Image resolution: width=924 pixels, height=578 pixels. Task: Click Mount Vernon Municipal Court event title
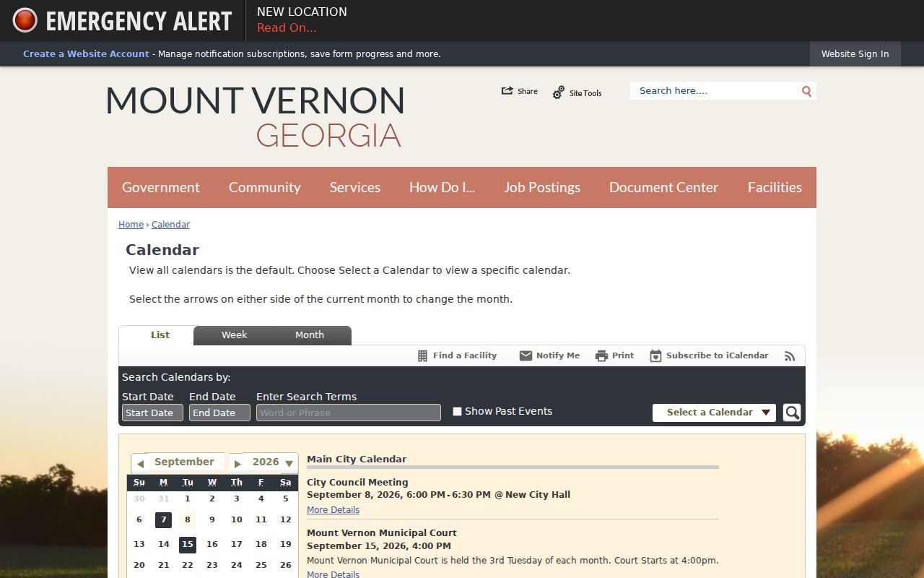tap(382, 533)
